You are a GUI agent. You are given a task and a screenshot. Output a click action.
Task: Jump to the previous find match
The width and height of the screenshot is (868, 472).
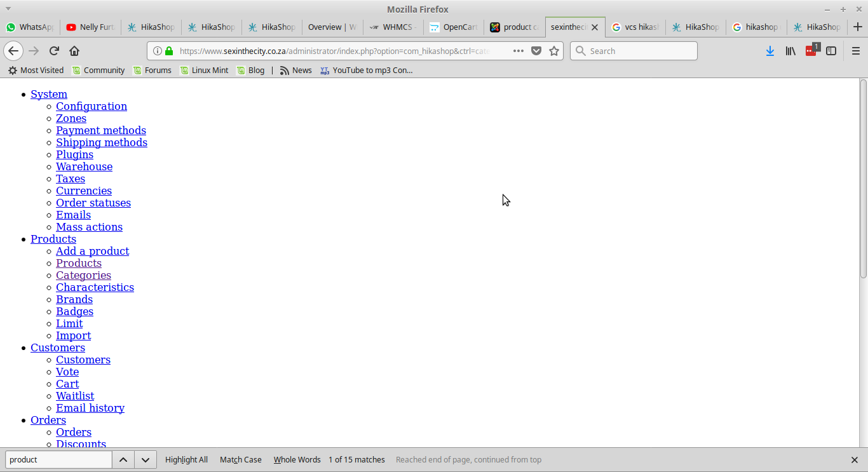123,459
